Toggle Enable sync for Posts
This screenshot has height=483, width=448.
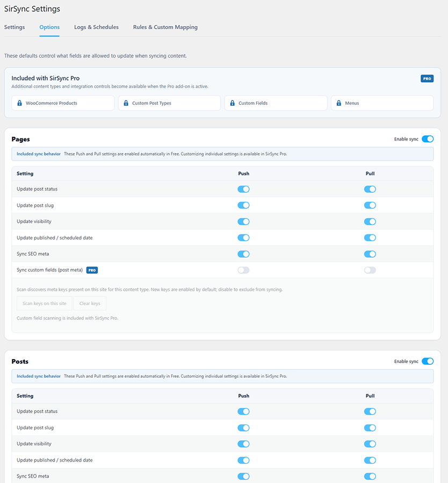pyautogui.click(x=428, y=361)
